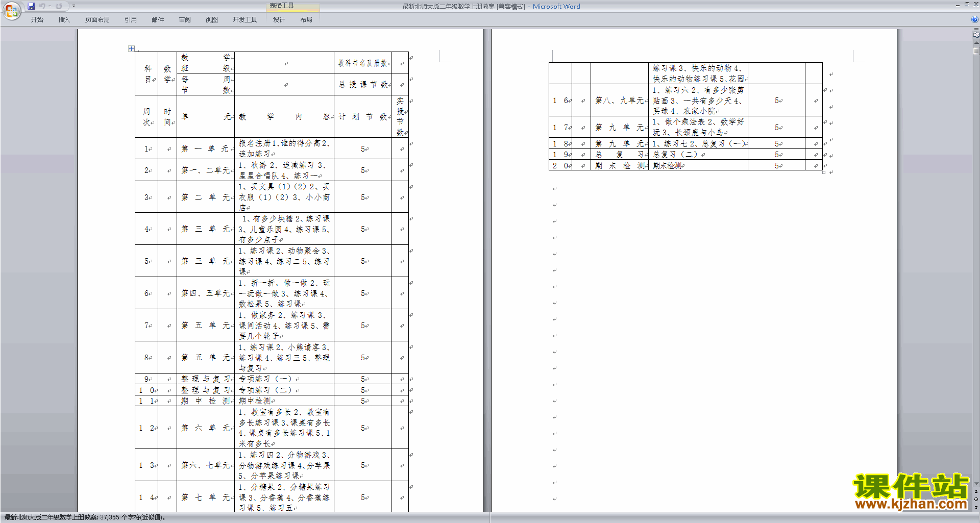Open the 布局 table tools tab

point(306,20)
